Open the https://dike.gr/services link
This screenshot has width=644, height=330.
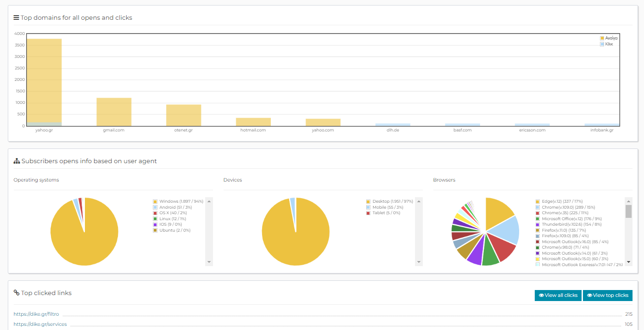pyautogui.click(x=40, y=324)
